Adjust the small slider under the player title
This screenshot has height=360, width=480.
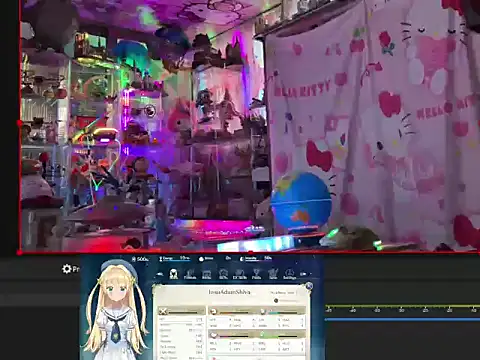coord(287,301)
